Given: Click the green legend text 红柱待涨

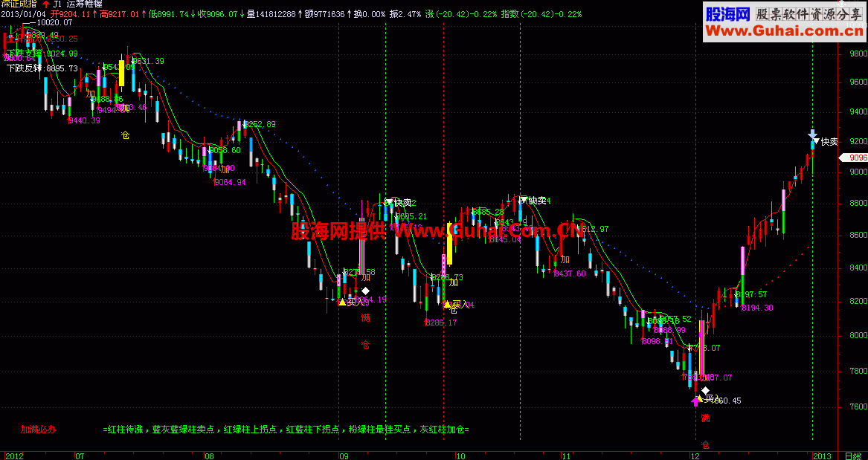Looking at the screenshot, I should tap(125, 429).
